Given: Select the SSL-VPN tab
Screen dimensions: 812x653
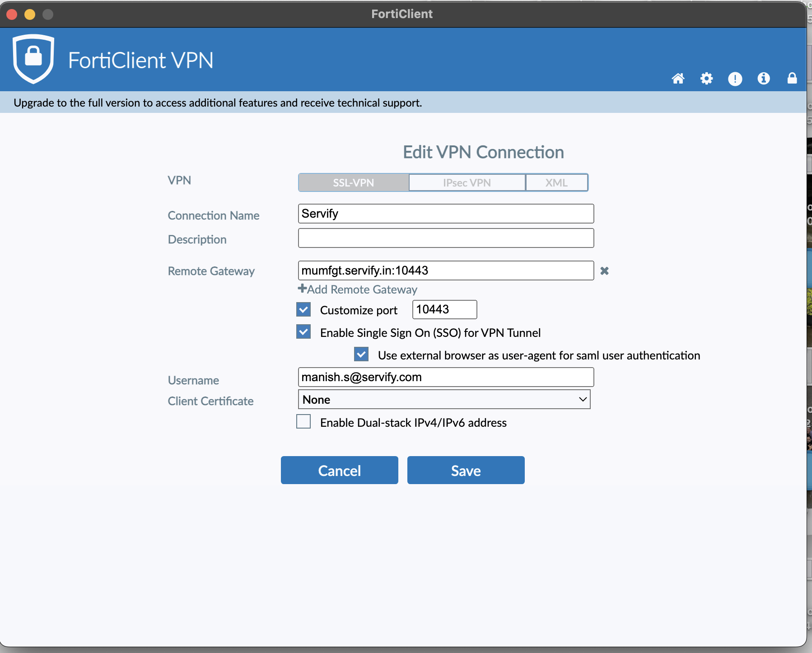Looking at the screenshot, I should (x=354, y=183).
